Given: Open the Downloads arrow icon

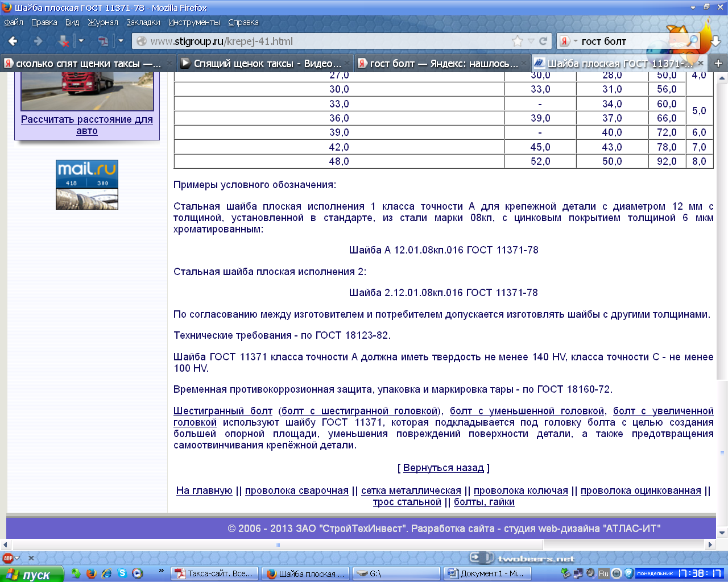Looking at the screenshot, I should coord(715,41).
